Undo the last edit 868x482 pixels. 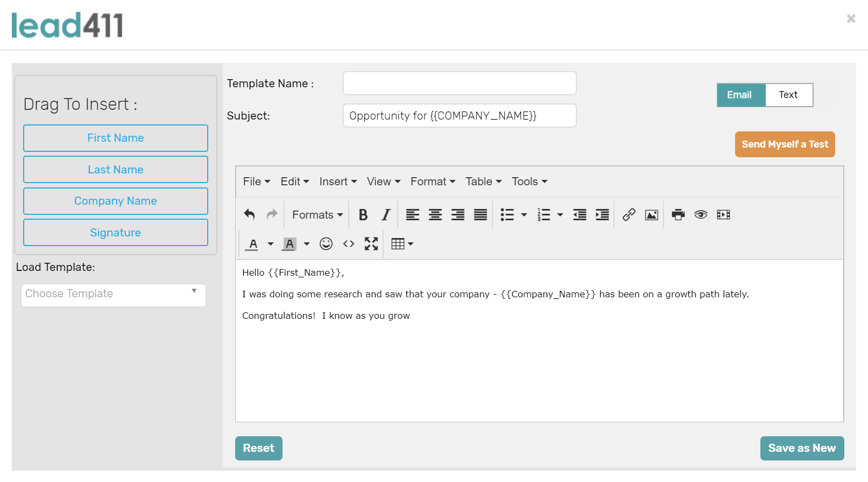pyautogui.click(x=249, y=214)
